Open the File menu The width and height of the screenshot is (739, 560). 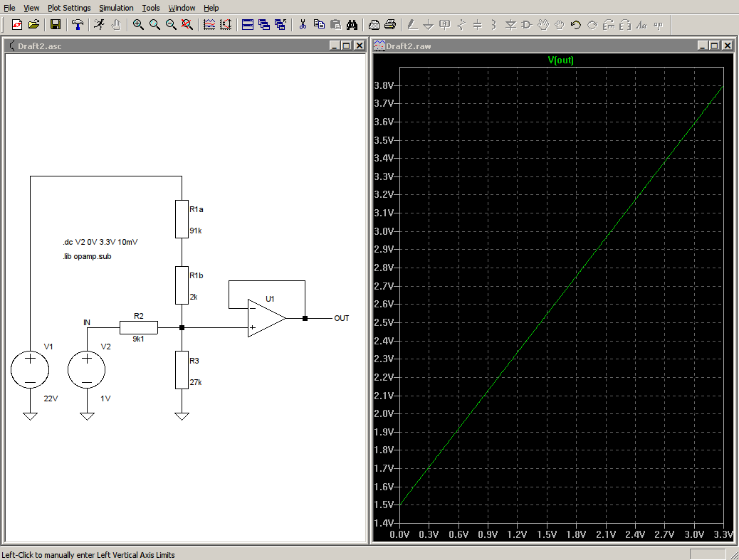9,8
